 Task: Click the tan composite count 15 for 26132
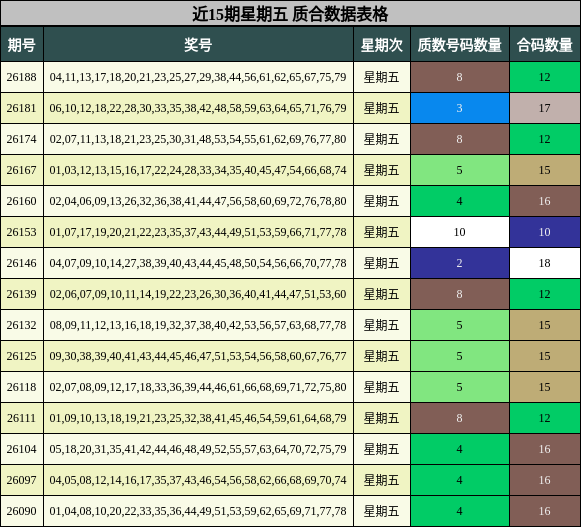point(545,325)
